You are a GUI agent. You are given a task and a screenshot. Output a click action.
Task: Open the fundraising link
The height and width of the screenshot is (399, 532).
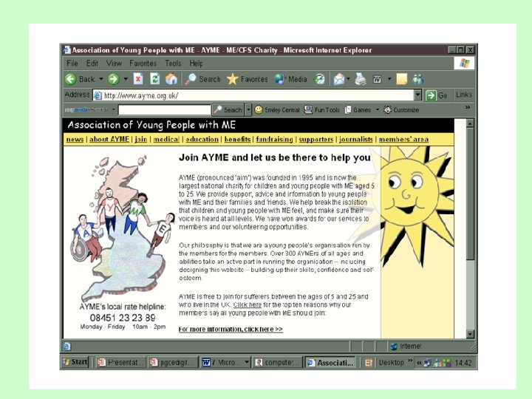click(x=274, y=140)
